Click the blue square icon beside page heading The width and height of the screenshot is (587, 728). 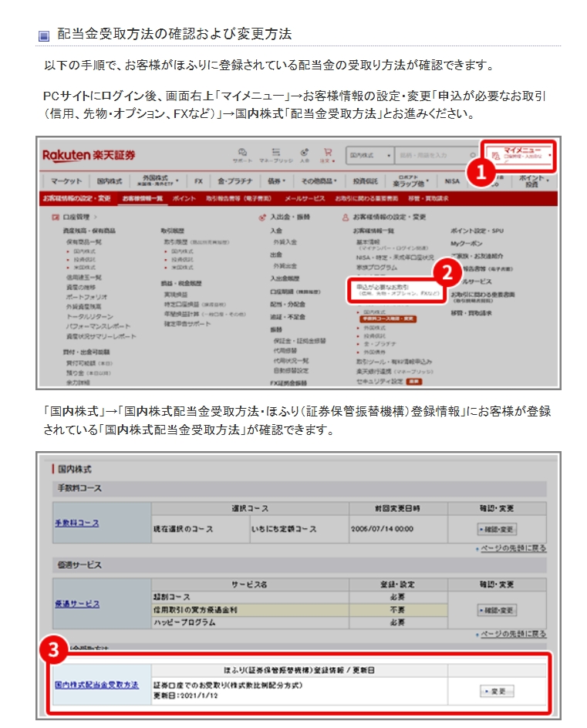44,35
